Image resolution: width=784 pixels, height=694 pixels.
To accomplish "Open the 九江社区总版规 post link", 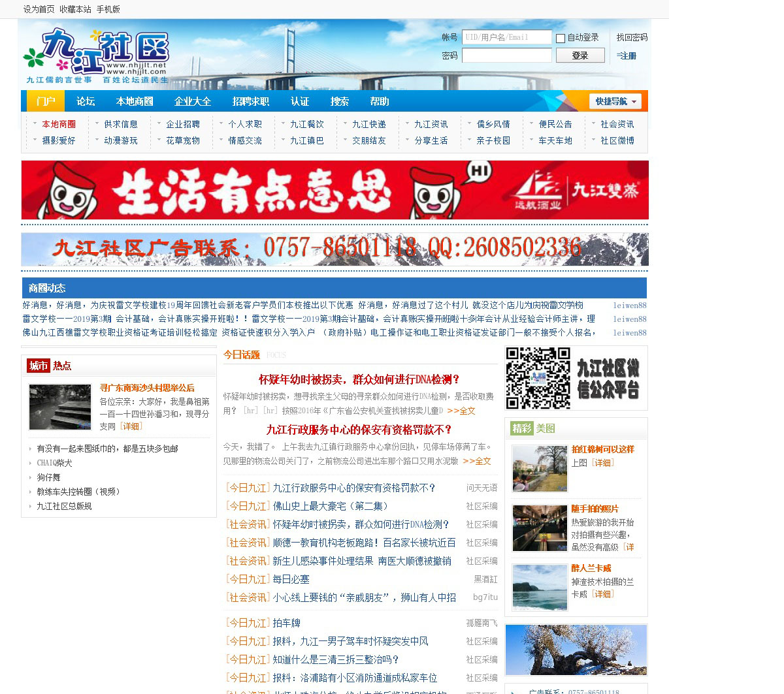I will (x=64, y=506).
